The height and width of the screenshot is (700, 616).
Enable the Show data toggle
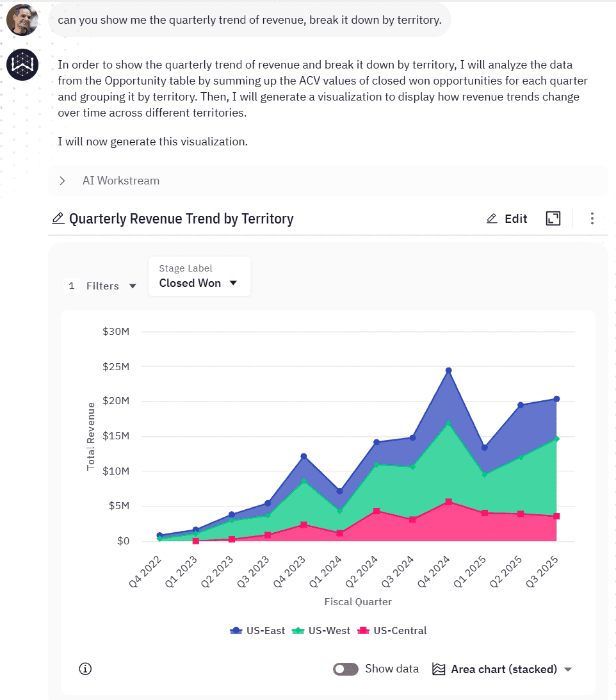coord(345,669)
